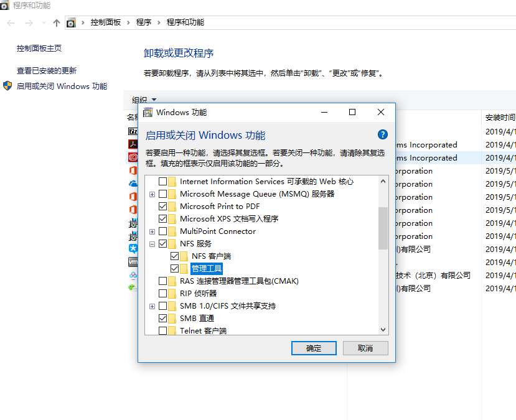The height and width of the screenshot is (420, 516).
Task: Click the folder icon of RIP 侦听器
Action: point(172,293)
